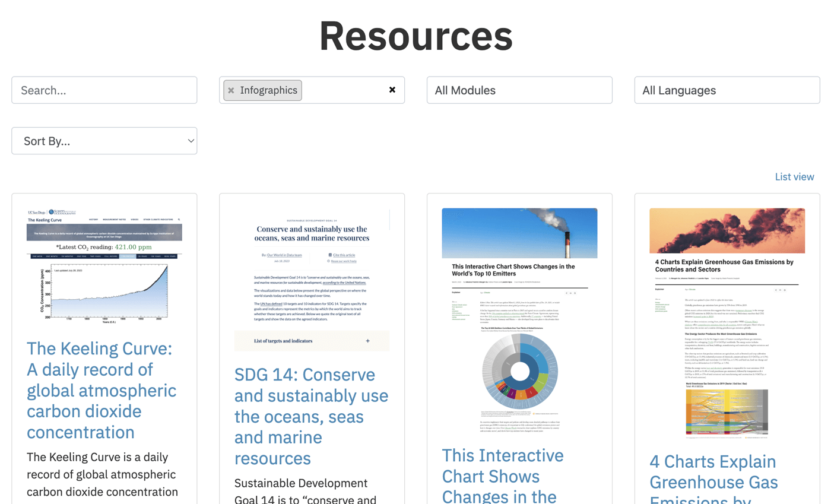This screenshot has height=504, width=831.
Task: Open the SDG 14 thumbnail image
Action: [312, 280]
